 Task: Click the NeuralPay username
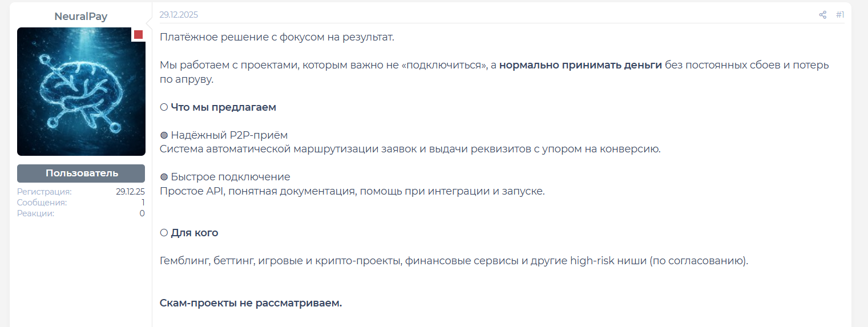[x=81, y=17]
